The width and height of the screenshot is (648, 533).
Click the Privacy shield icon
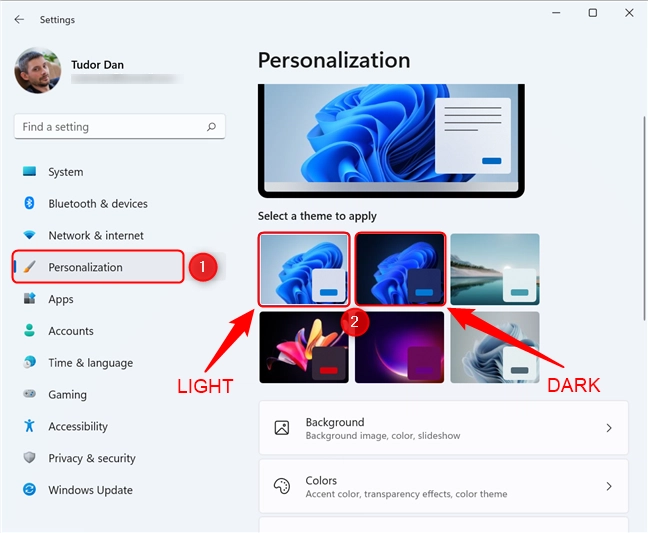click(x=29, y=457)
